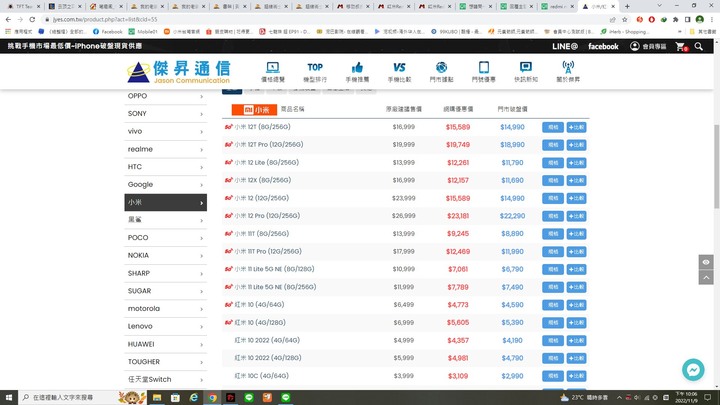Select the 任天堂Switch sidebar item

[x=165, y=379]
